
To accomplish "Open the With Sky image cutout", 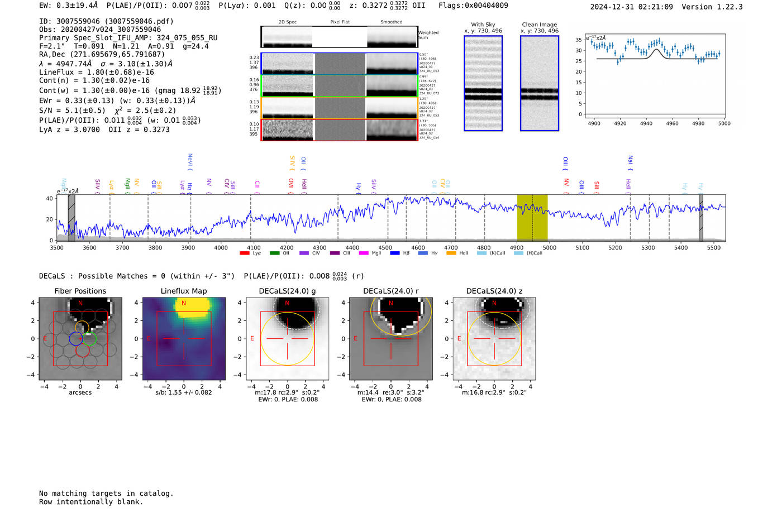I will [x=483, y=83].
